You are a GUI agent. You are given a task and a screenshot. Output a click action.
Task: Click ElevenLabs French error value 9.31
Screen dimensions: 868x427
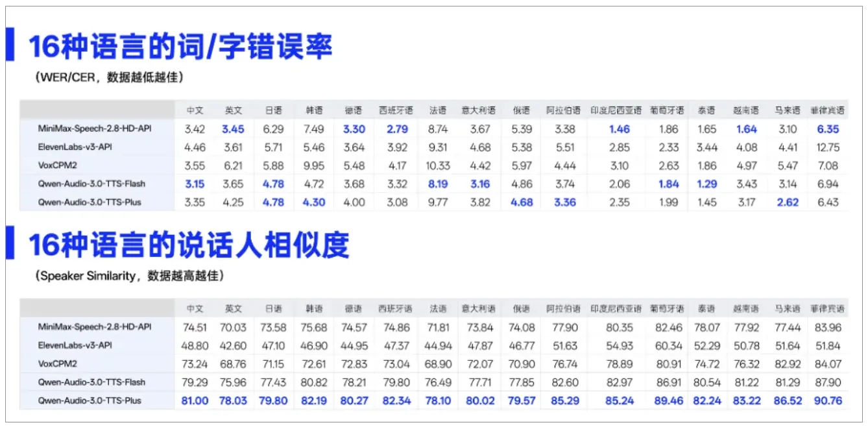coord(438,147)
